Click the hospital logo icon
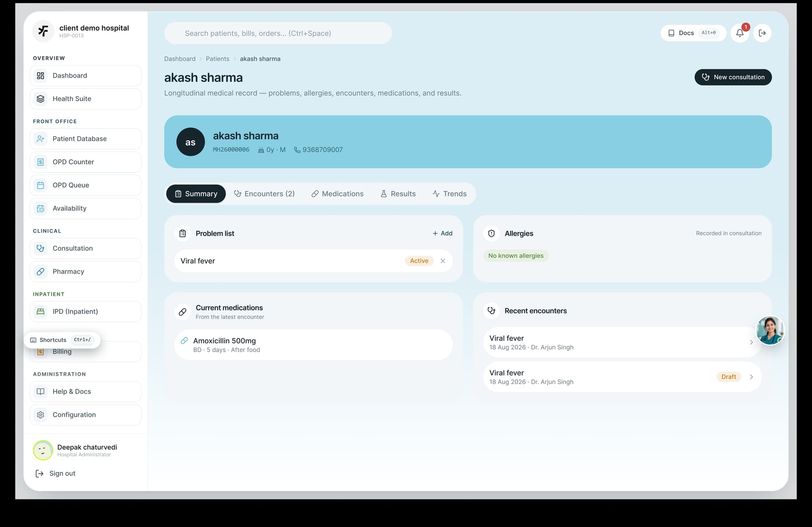The image size is (812, 527). coord(43,31)
